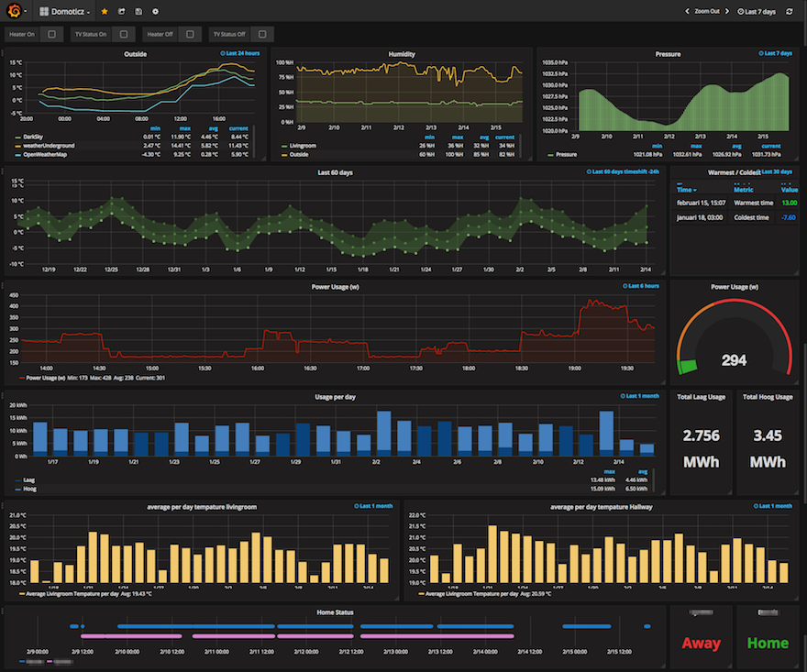Toggle the Power Usage (w) legend series
The width and height of the screenshot is (807, 672).
[x=45, y=378]
